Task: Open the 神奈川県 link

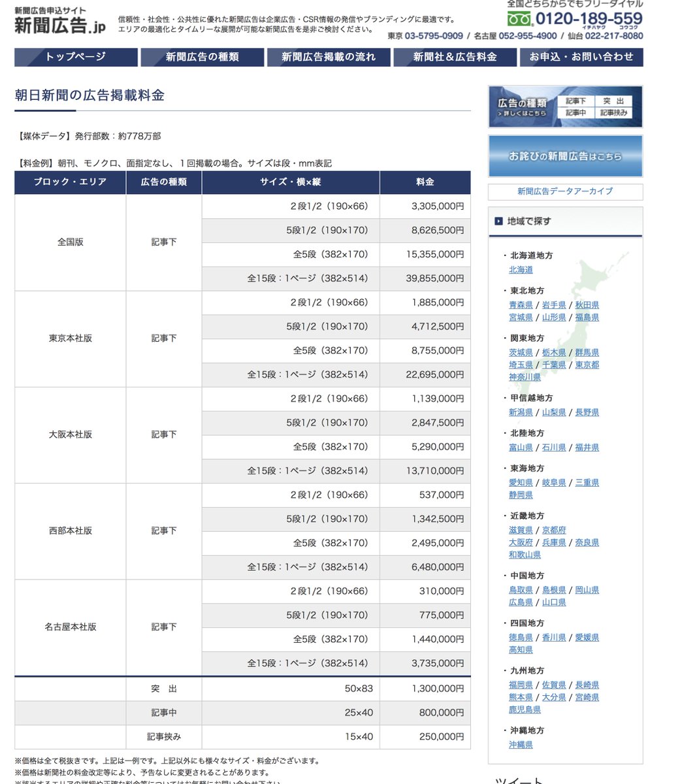Action: click(x=525, y=378)
